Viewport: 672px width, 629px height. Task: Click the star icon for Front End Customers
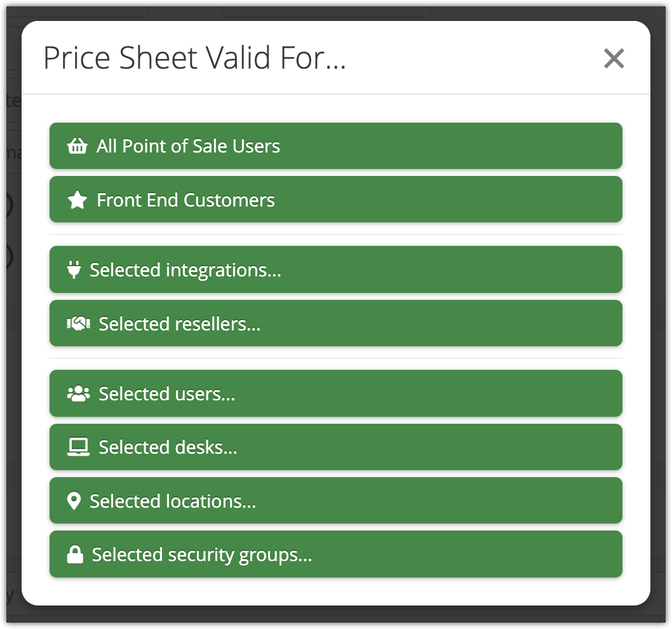77,200
